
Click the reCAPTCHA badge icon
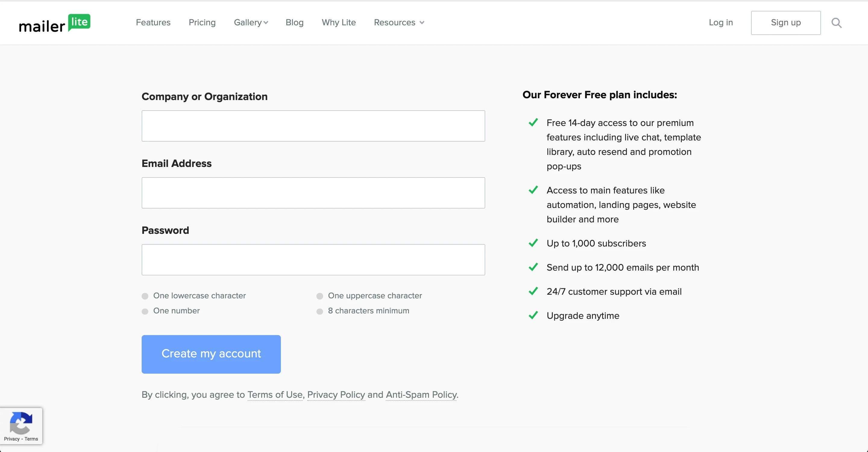pyautogui.click(x=21, y=423)
